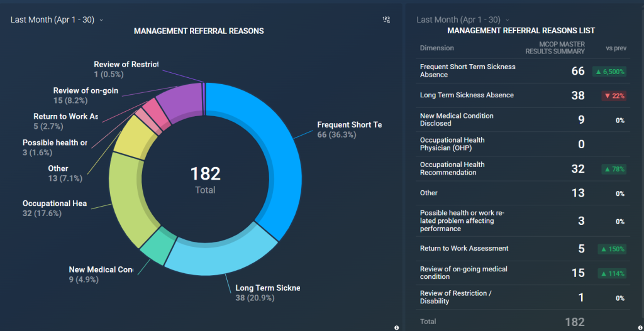
Task: Click the 0% change for Possible health row
Action: pyautogui.click(x=620, y=222)
